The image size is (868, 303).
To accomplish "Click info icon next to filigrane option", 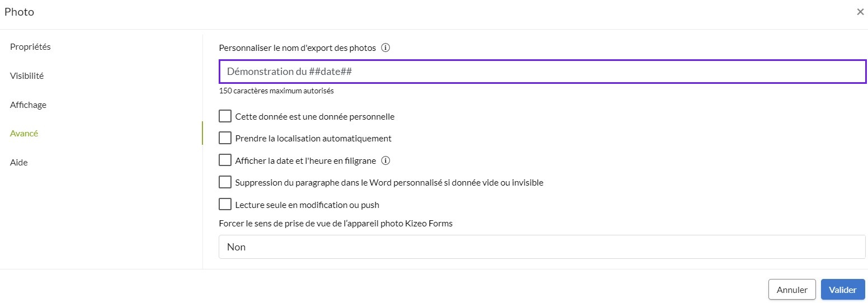I will pos(385,160).
